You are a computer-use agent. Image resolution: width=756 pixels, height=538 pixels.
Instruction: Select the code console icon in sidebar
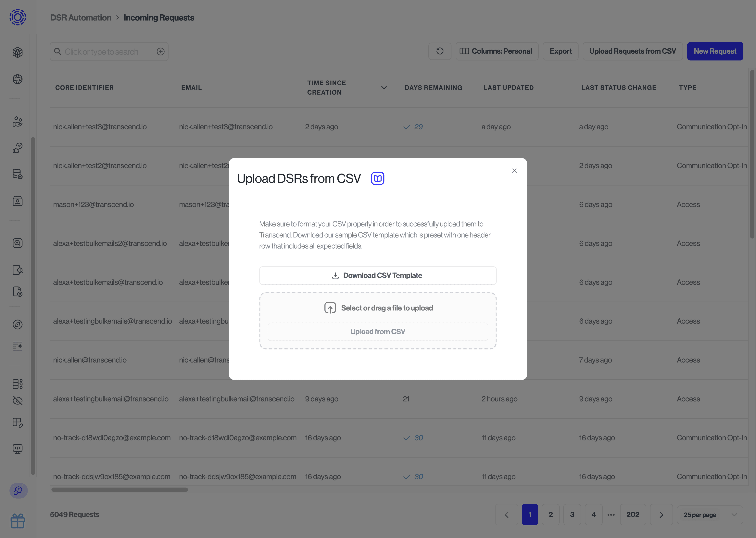pos(17,449)
